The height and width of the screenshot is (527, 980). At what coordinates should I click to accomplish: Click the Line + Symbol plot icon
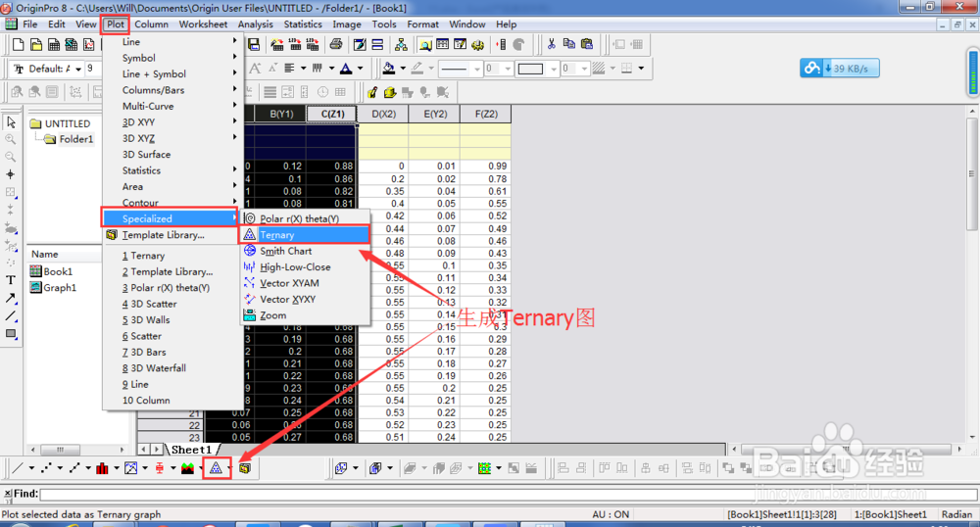(74, 467)
